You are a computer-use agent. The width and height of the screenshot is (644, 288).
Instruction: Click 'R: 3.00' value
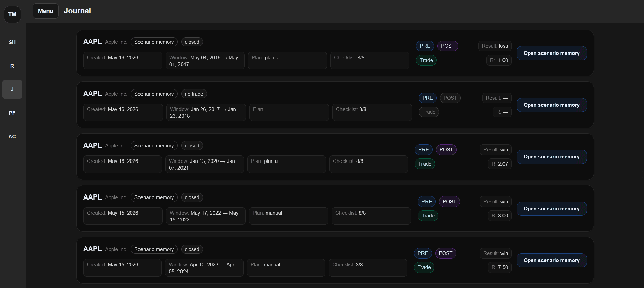tap(500, 216)
